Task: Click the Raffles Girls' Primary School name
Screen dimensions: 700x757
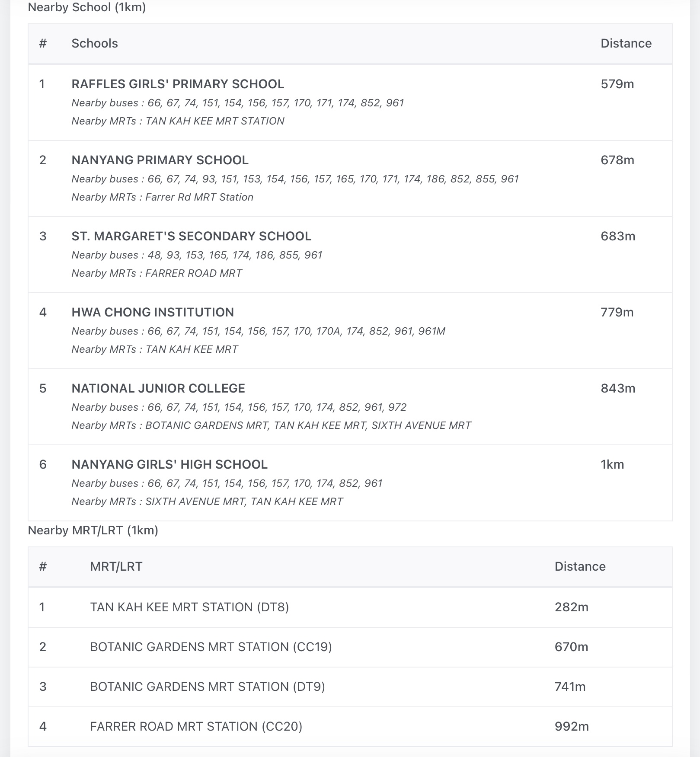Action: (x=178, y=84)
